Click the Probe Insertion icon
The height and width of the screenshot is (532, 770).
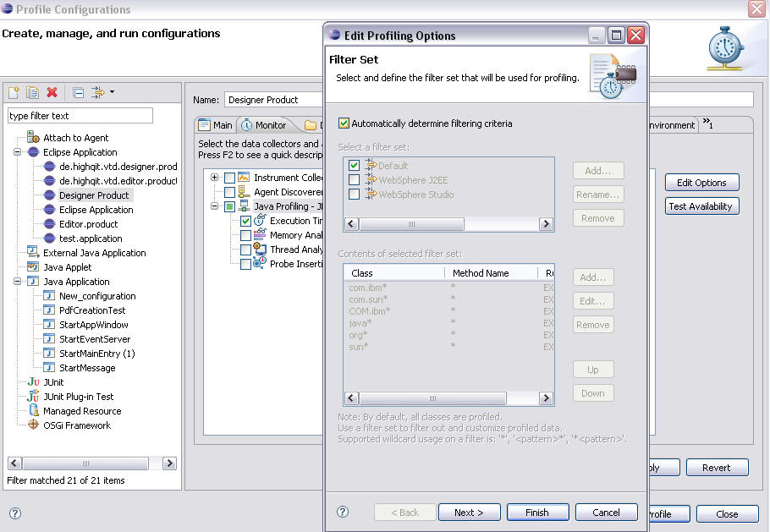tap(260, 263)
